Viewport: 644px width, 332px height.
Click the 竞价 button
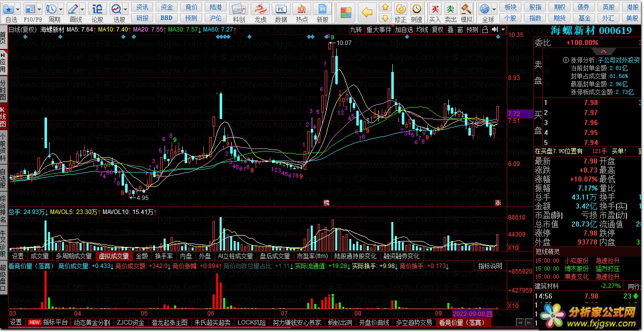[191, 7]
